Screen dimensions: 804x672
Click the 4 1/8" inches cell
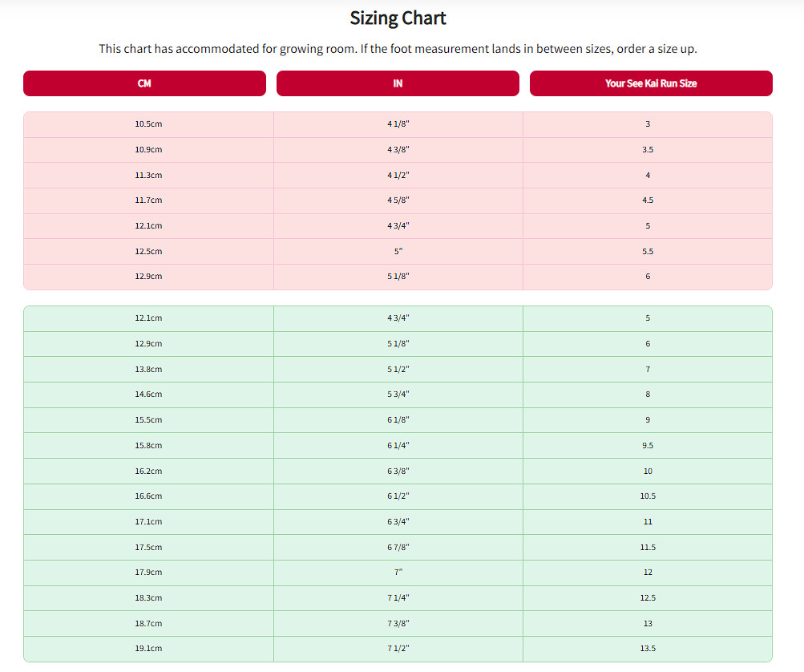point(398,124)
